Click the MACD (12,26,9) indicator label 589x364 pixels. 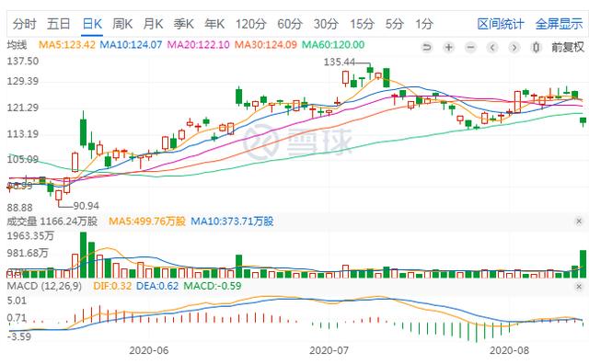click(x=44, y=286)
